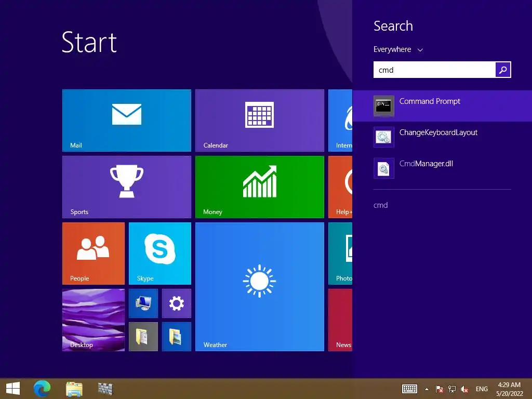Viewport: 532px width, 399px height.
Task: Click the CmdManager.dll file icon
Action: (x=384, y=168)
